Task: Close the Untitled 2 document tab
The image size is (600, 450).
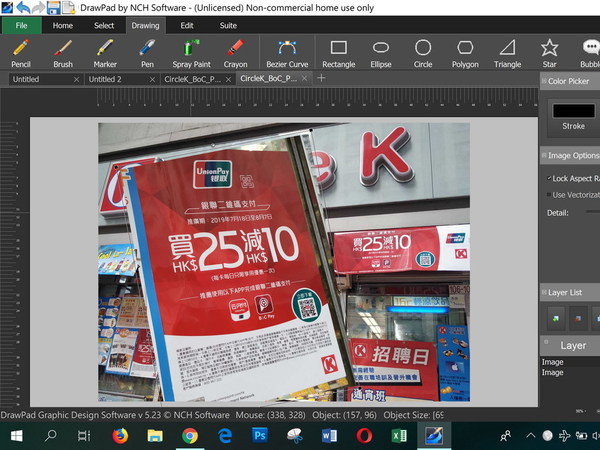Action: click(152, 79)
